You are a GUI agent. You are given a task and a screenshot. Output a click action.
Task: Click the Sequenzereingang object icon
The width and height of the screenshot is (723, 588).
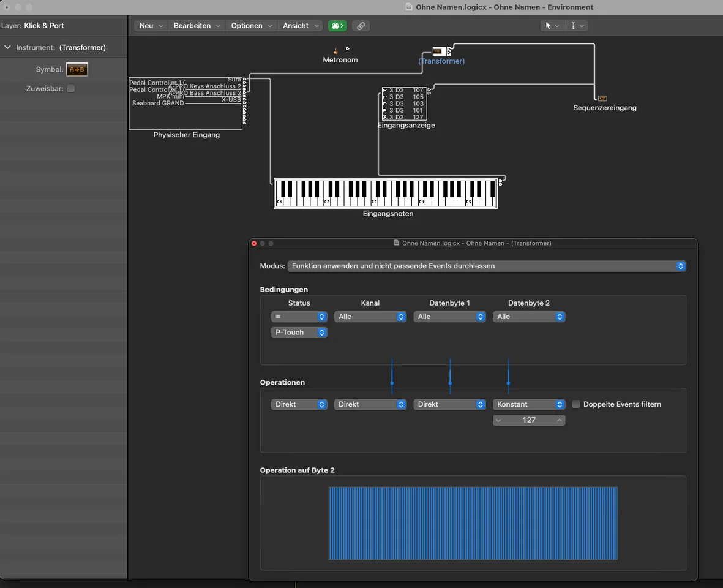[602, 98]
